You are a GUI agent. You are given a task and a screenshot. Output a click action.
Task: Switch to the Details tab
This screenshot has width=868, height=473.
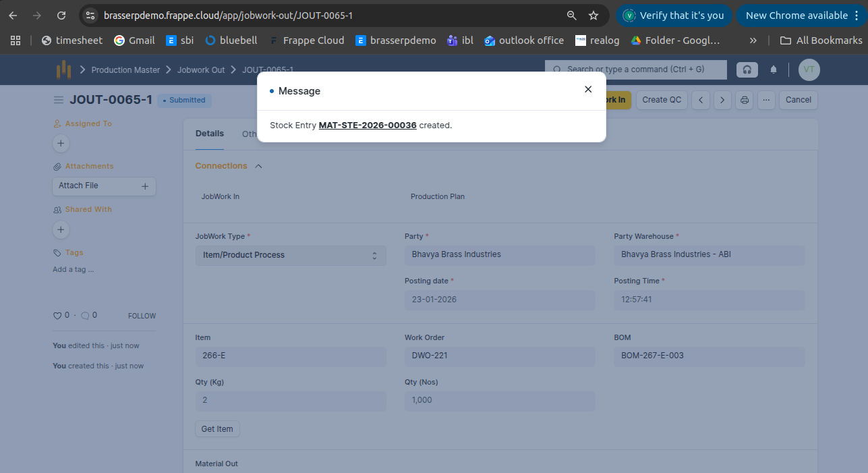209,134
